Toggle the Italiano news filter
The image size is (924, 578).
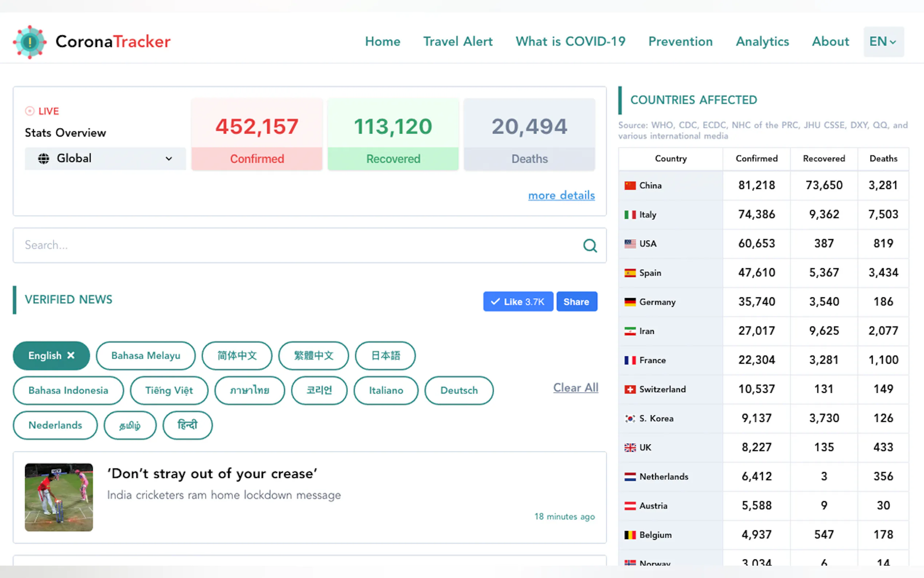(386, 390)
